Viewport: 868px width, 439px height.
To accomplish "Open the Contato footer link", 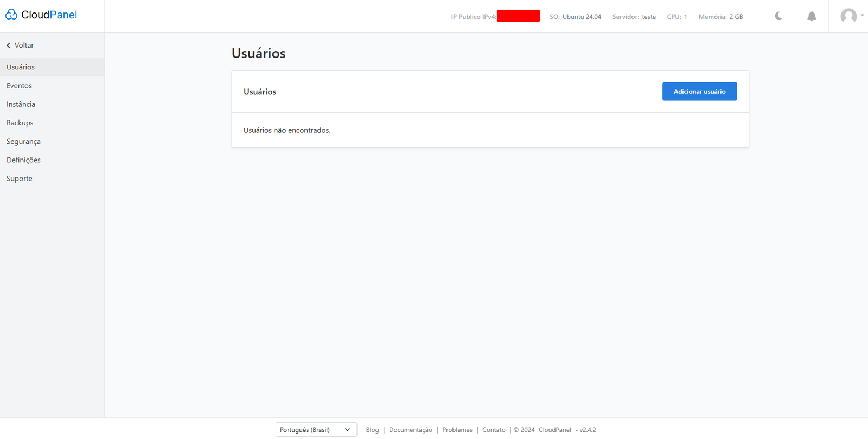I will tap(494, 430).
